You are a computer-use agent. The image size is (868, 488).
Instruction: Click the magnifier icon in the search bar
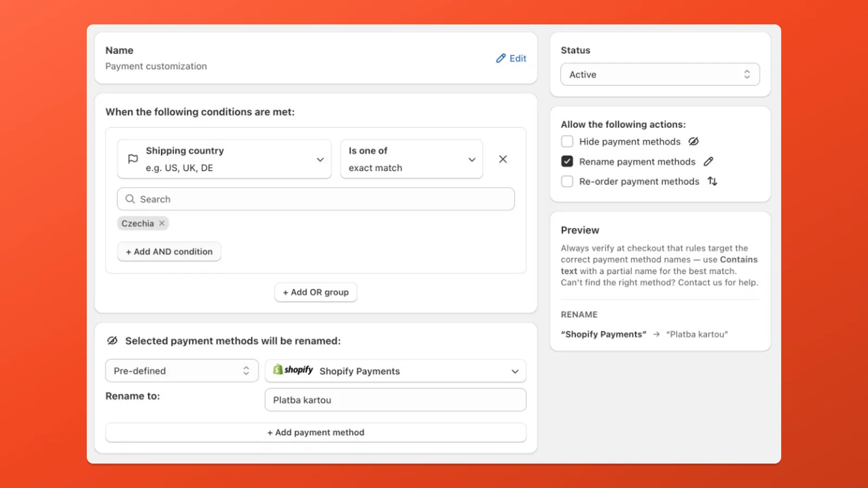point(130,199)
